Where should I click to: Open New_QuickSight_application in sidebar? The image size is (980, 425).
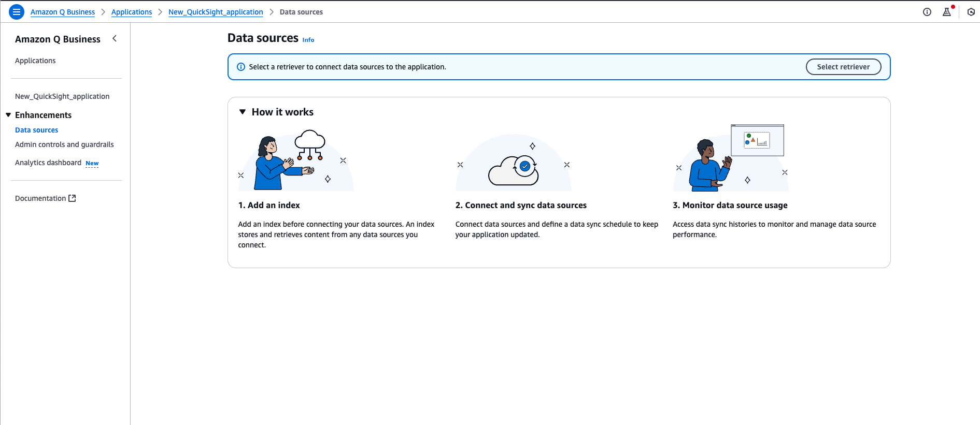[62, 96]
